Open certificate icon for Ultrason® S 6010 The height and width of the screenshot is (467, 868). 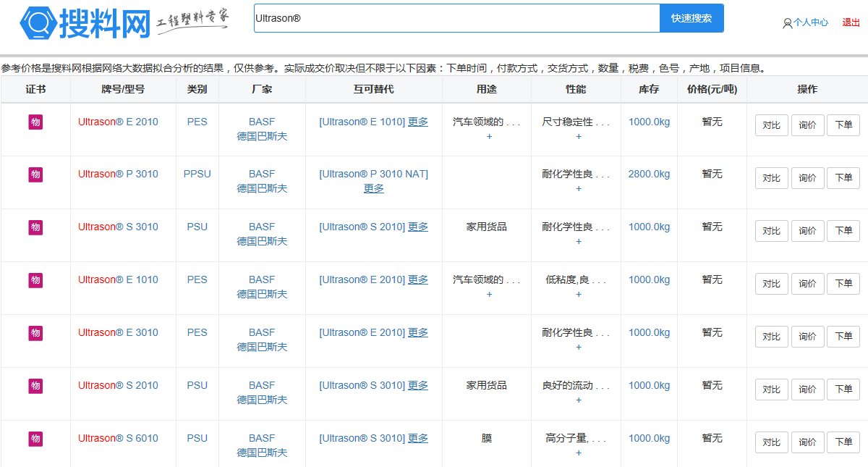35,439
